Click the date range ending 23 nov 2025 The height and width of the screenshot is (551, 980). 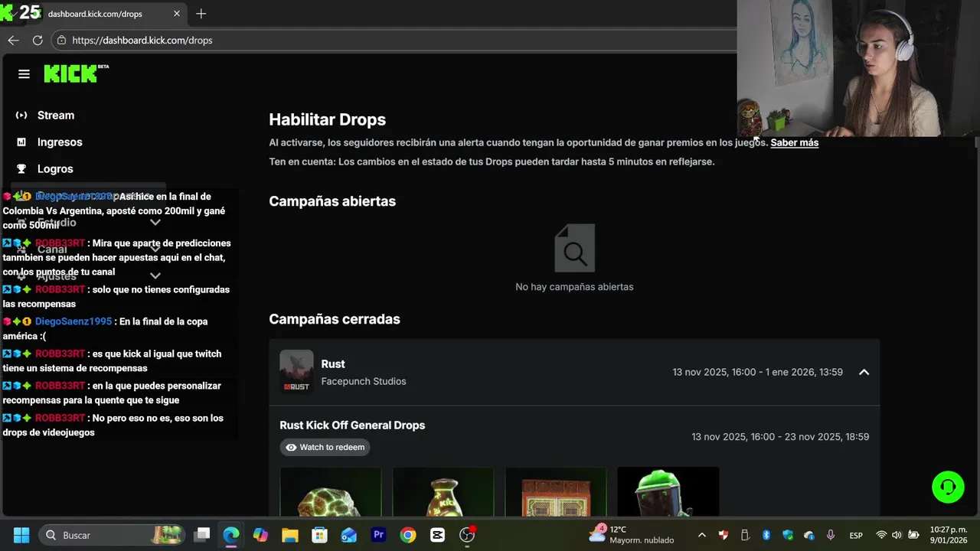click(780, 437)
